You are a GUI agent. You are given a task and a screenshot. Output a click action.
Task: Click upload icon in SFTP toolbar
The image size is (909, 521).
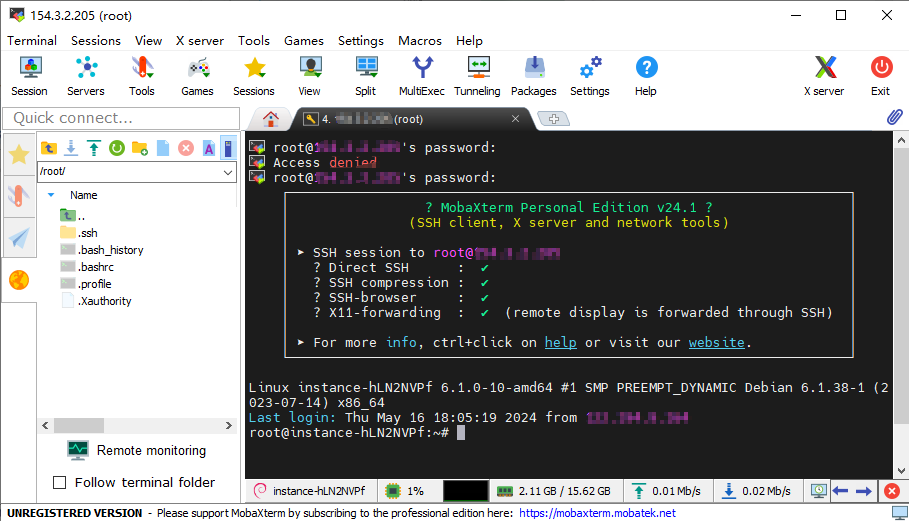[x=93, y=148]
